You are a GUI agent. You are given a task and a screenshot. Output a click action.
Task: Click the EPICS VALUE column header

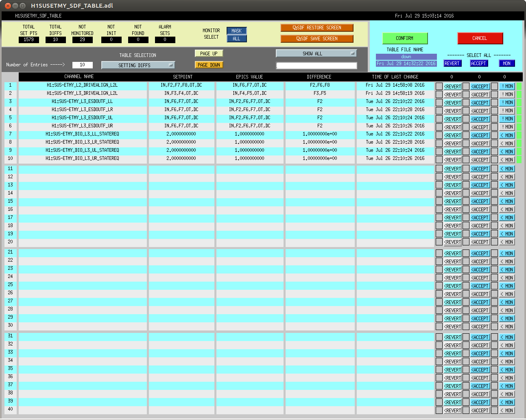pyautogui.click(x=249, y=77)
